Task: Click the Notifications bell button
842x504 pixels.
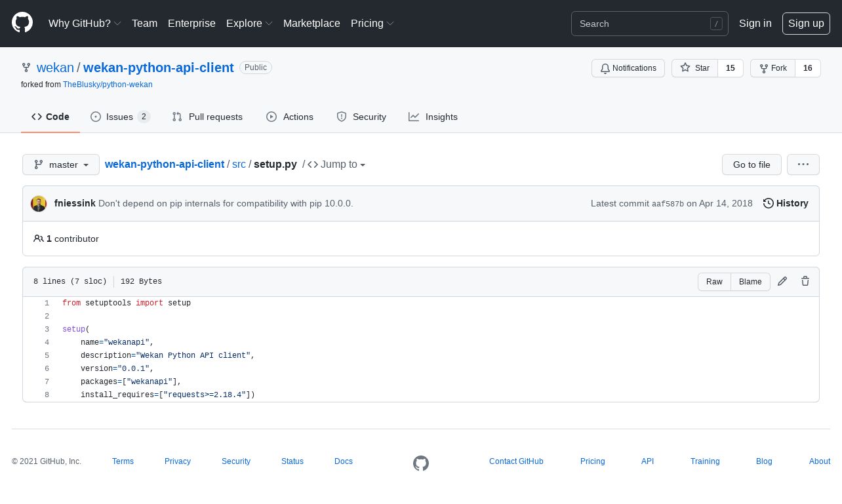Action: [x=628, y=68]
